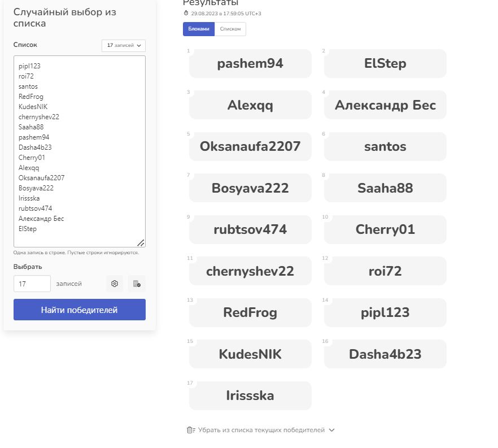Click the trash icon by 'Убрать из списка'
The width and height of the screenshot is (498, 448).
(x=191, y=430)
